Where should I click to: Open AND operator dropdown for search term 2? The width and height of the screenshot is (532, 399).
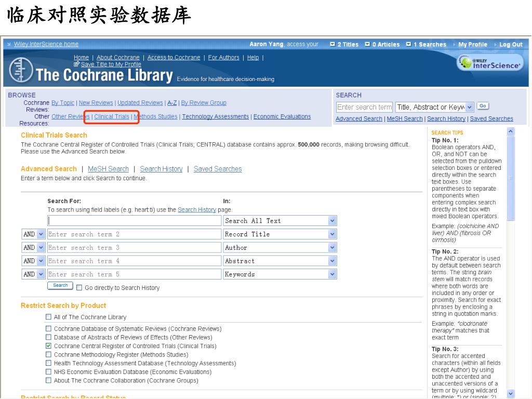pos(41,234)
